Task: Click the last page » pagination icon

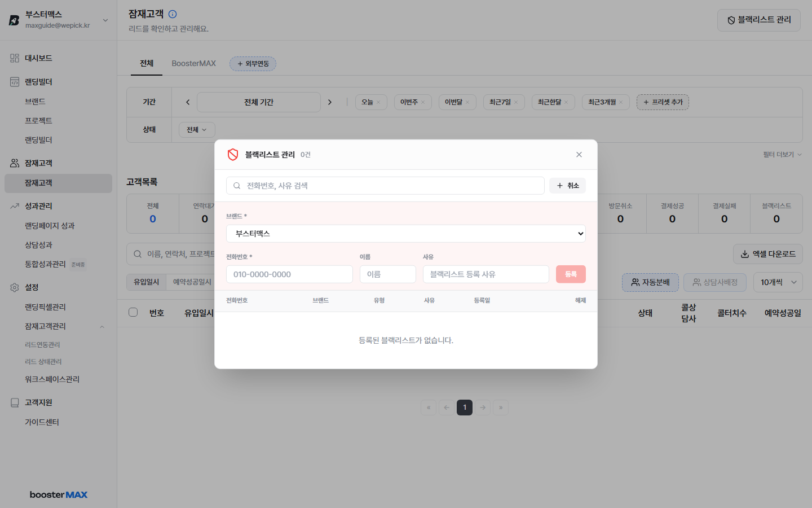Action: coord(501,408)
